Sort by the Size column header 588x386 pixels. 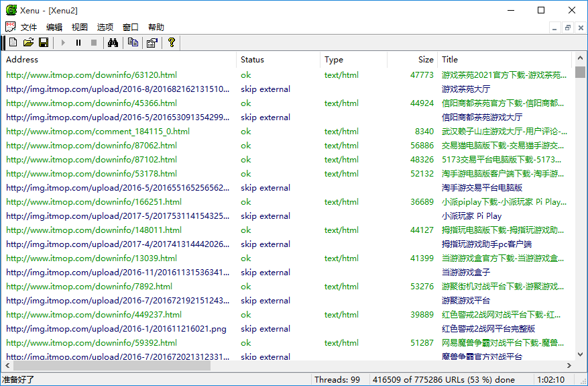412,59
